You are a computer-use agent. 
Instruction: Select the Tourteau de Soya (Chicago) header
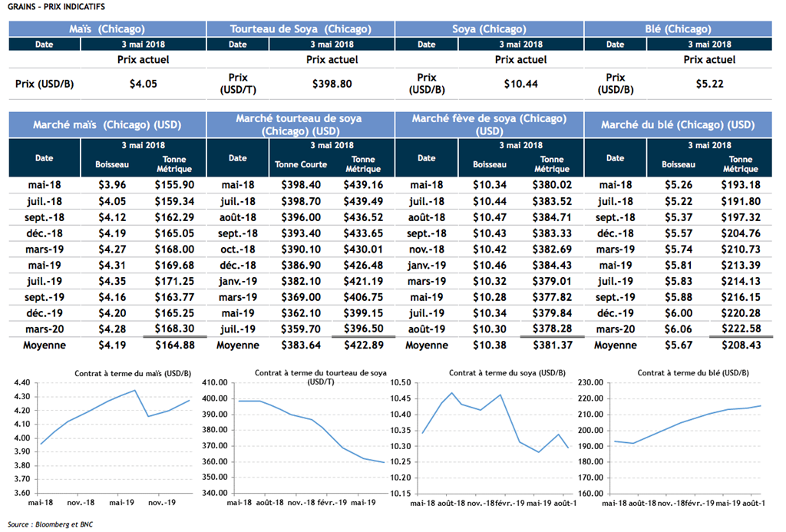pos(300,29)
